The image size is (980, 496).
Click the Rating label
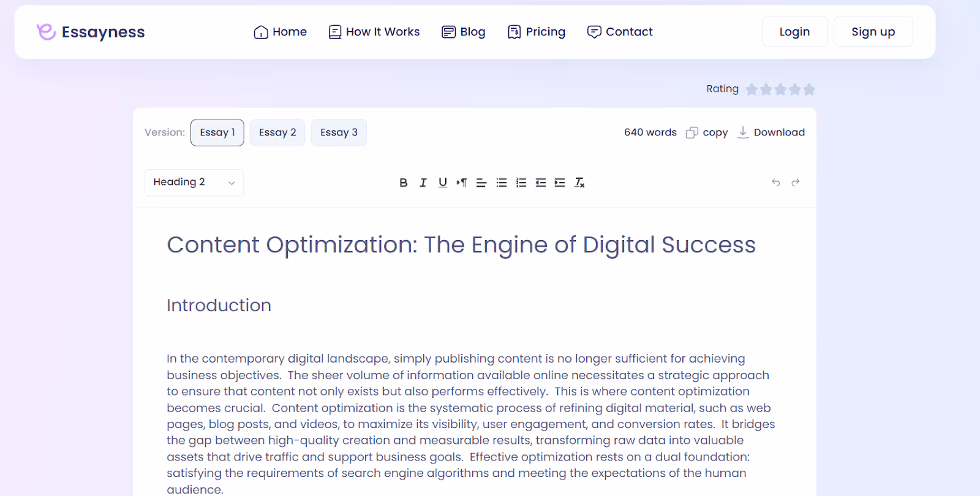point(722,89)
